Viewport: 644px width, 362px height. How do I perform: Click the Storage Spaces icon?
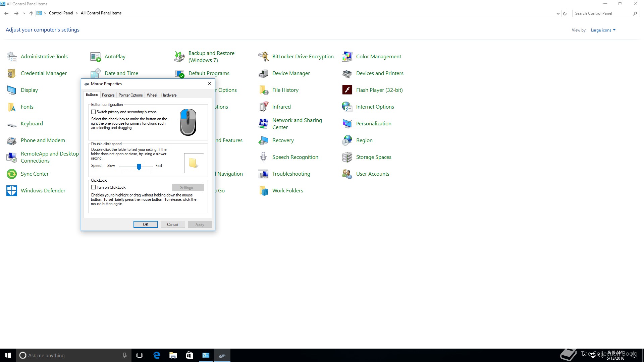point(347,157)
